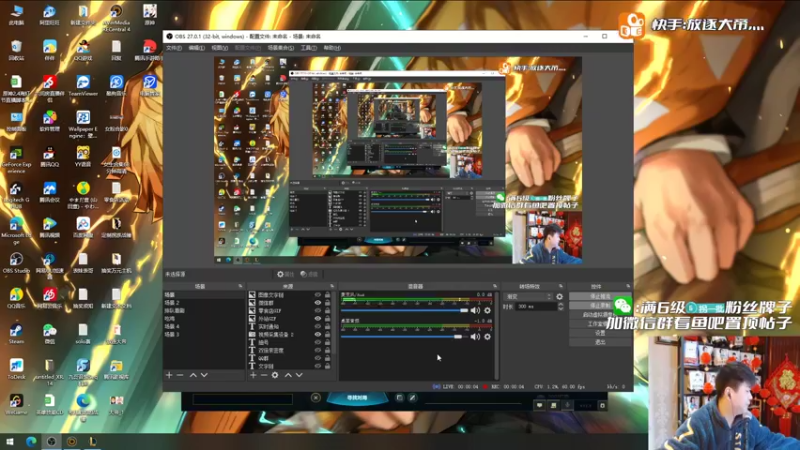Click the Windows Start button
The width and height of the screenshot is (800, 450).
(x=10, y=441)
